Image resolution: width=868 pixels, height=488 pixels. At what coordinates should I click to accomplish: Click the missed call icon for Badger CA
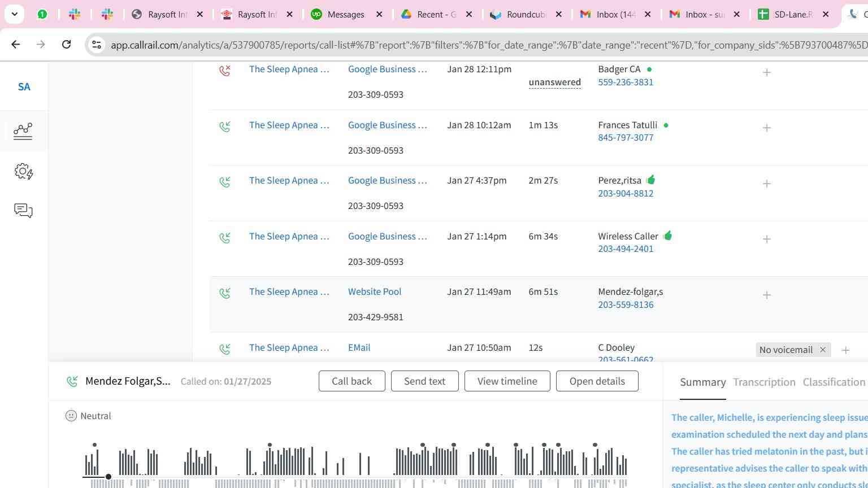[225, 71]
